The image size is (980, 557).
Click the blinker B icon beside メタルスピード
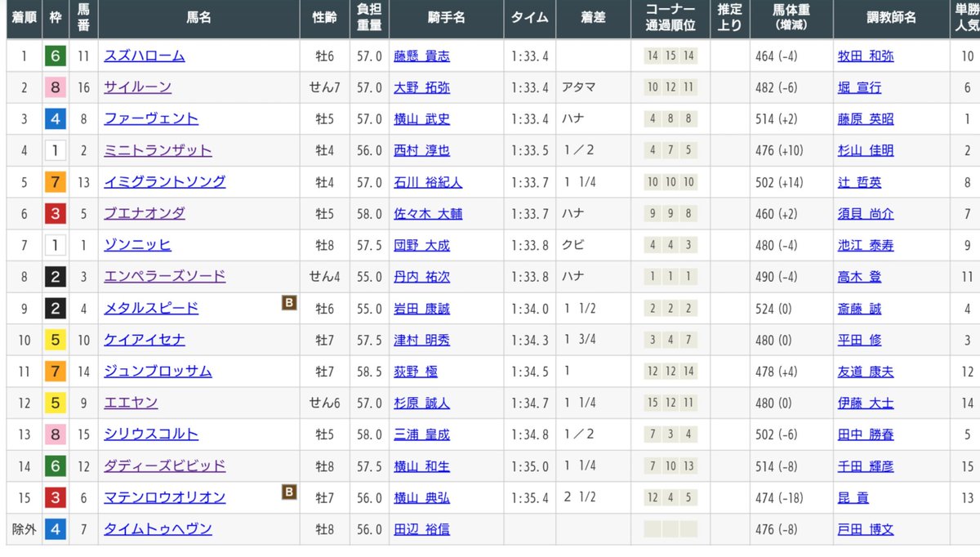coord(288,302)
